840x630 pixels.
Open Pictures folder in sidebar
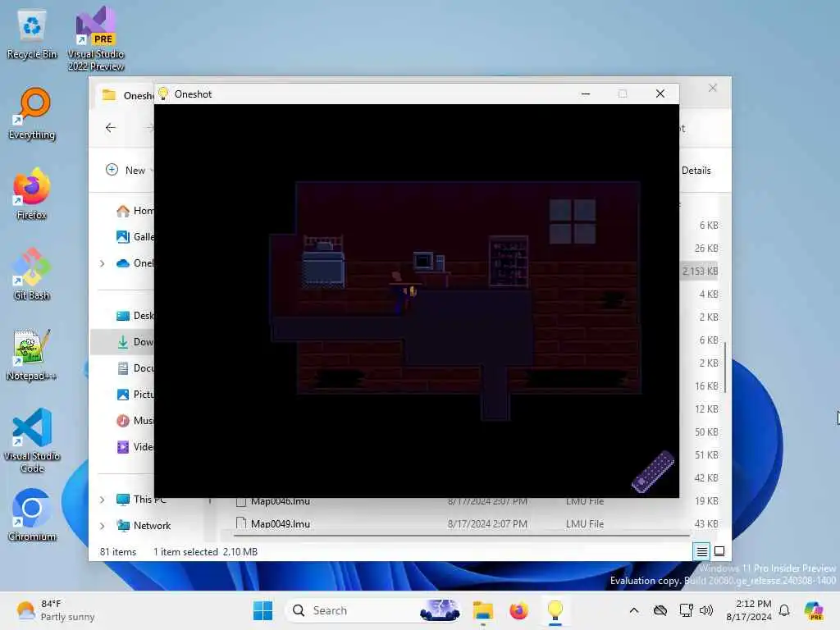tap(135, 395)
